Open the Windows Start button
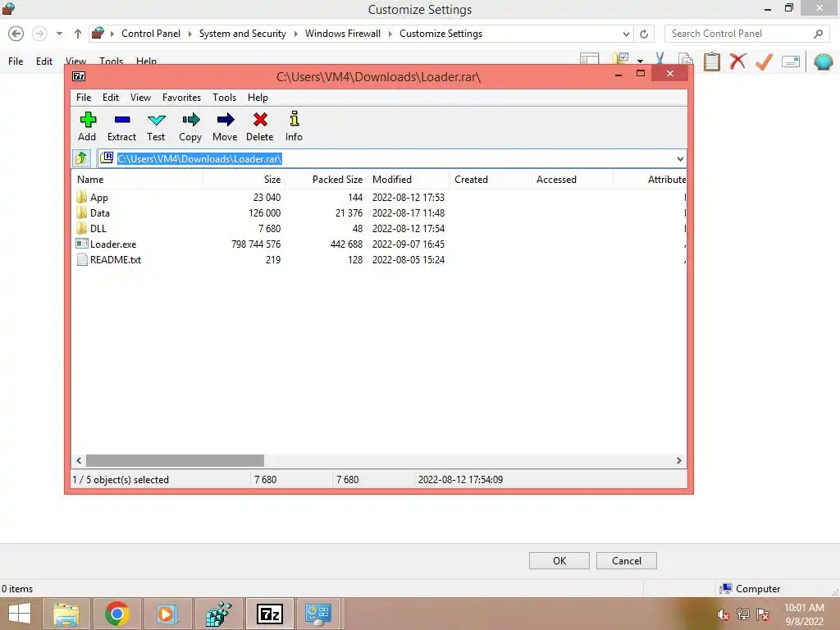This screenshot has width=840, height=630. pos(20,614)
